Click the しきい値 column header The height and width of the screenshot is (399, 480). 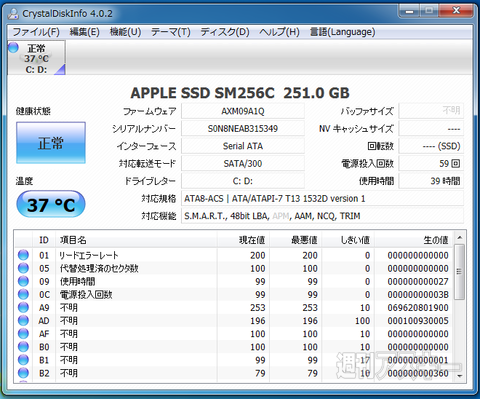[x=348, y=240]
